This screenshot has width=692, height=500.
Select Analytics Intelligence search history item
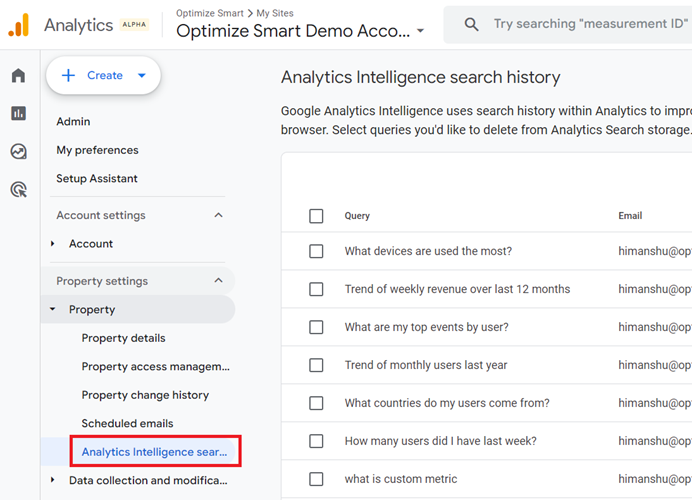(154, 452)
